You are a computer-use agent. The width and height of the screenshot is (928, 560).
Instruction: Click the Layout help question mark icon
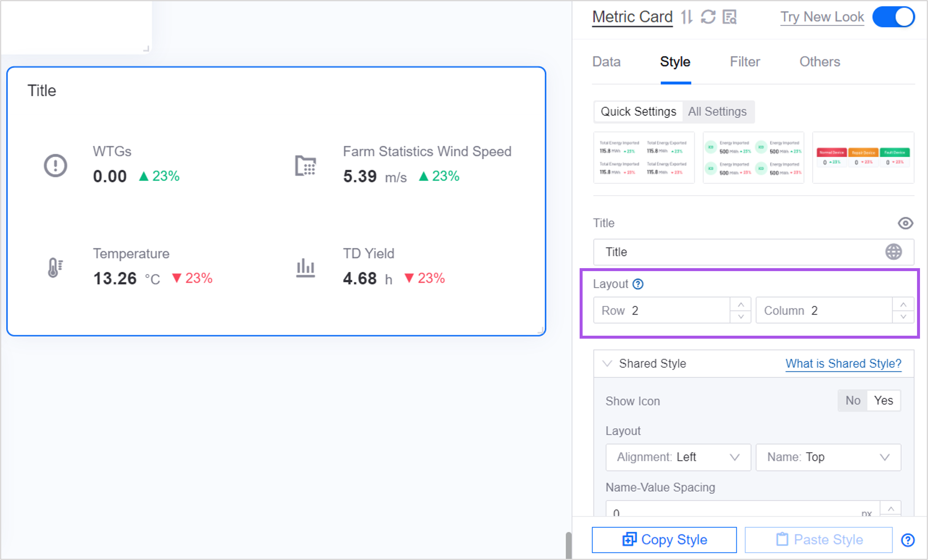[638, 284]
